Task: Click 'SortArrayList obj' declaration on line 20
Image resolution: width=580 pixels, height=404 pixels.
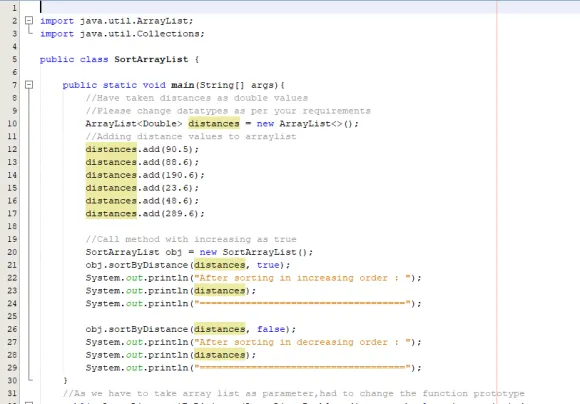Action: click(134, 252)
